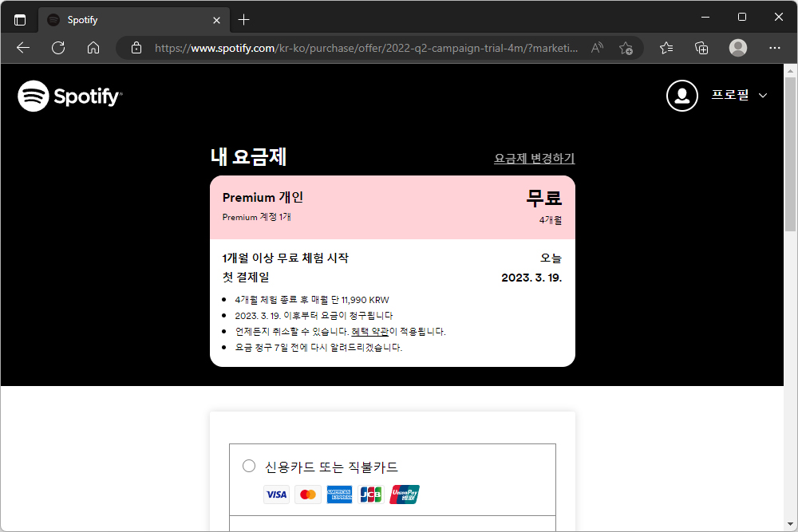This screenshot has height=532, width=798.
Task: Click the American Express logo
Action: 339,495
